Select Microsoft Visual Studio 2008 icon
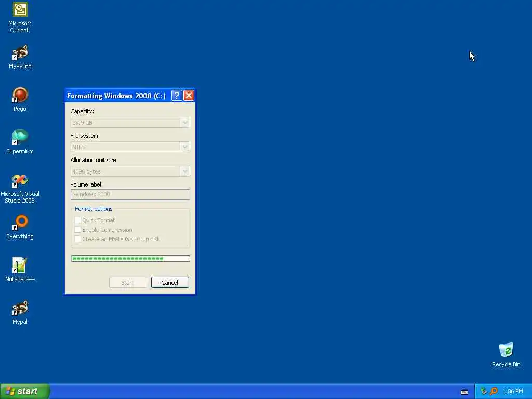 tap(20, 188)
